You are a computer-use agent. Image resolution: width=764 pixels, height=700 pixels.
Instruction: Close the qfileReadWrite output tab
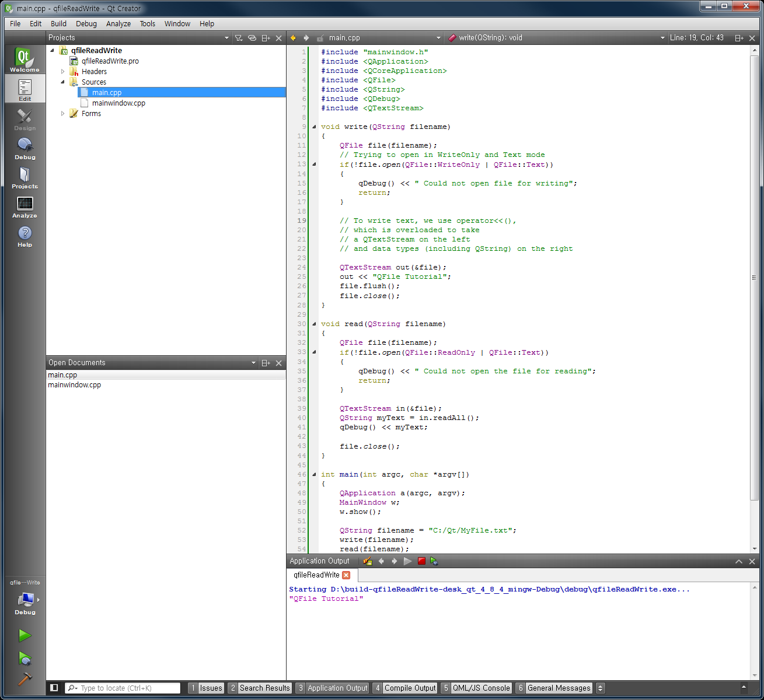346,575
